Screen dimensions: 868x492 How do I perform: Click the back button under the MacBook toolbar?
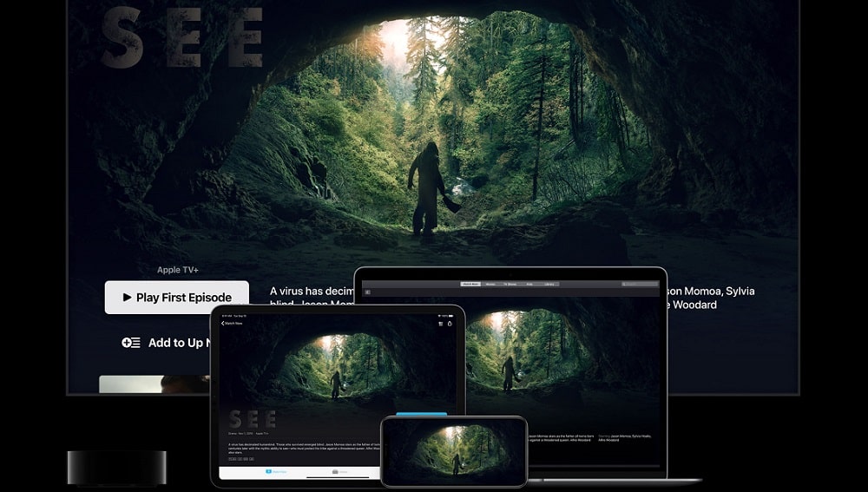[x=367, y=292]
